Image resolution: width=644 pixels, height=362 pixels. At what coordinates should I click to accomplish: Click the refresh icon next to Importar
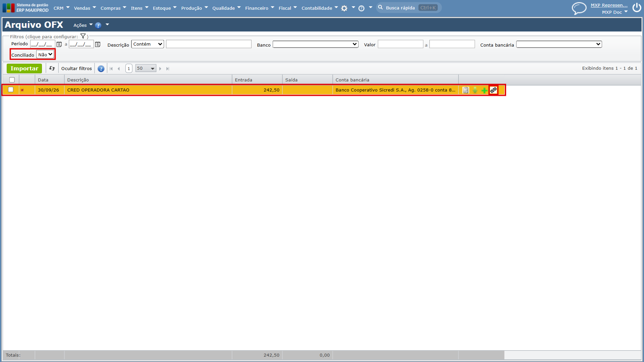52,68
